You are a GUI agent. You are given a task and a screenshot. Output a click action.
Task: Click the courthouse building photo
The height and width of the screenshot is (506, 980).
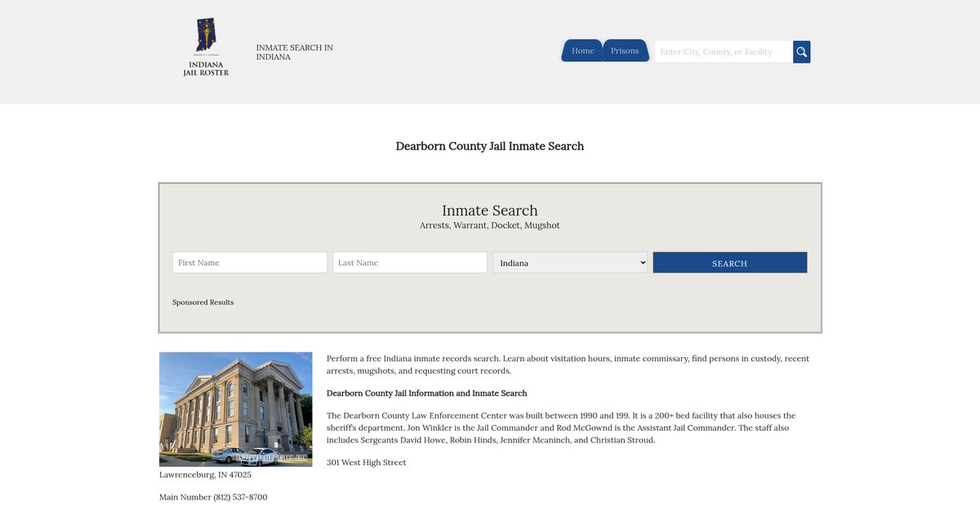(235, 409)
